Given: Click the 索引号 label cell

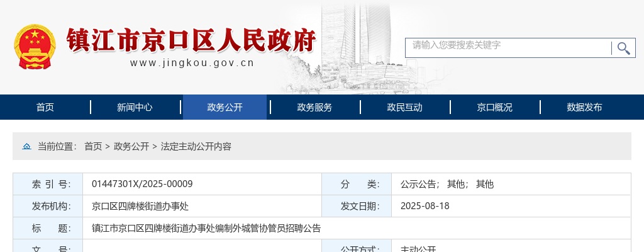Looking at the screenshot, I should click(x=48, y=184).
